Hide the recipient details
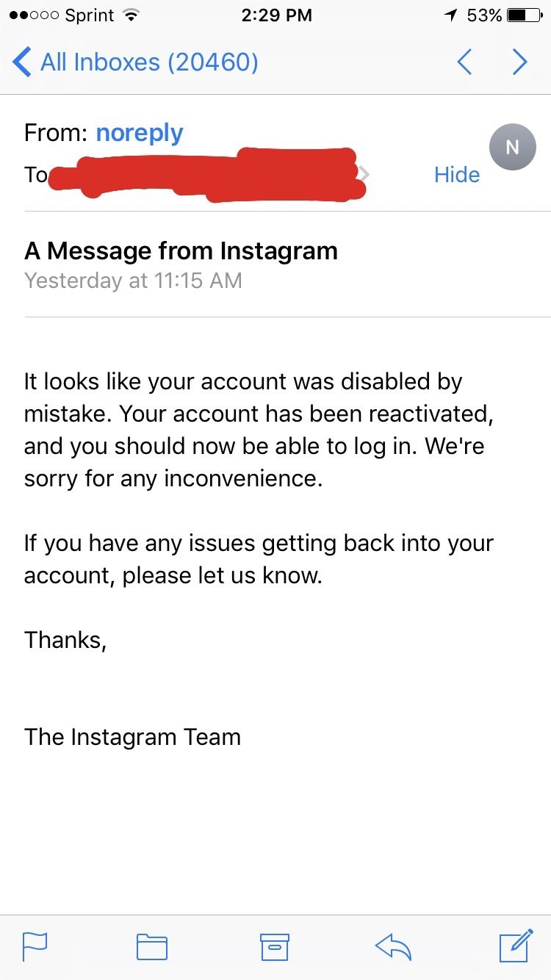 click(x=456, y=175)
